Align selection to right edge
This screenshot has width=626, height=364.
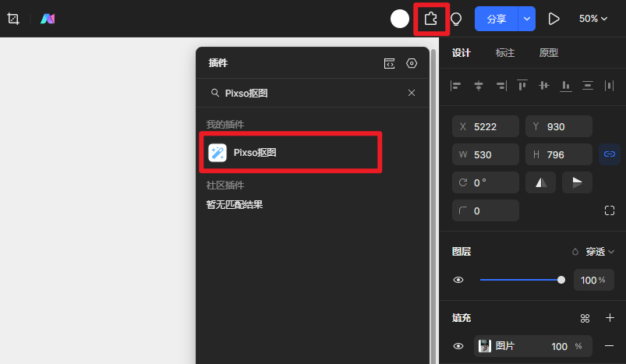501,86
